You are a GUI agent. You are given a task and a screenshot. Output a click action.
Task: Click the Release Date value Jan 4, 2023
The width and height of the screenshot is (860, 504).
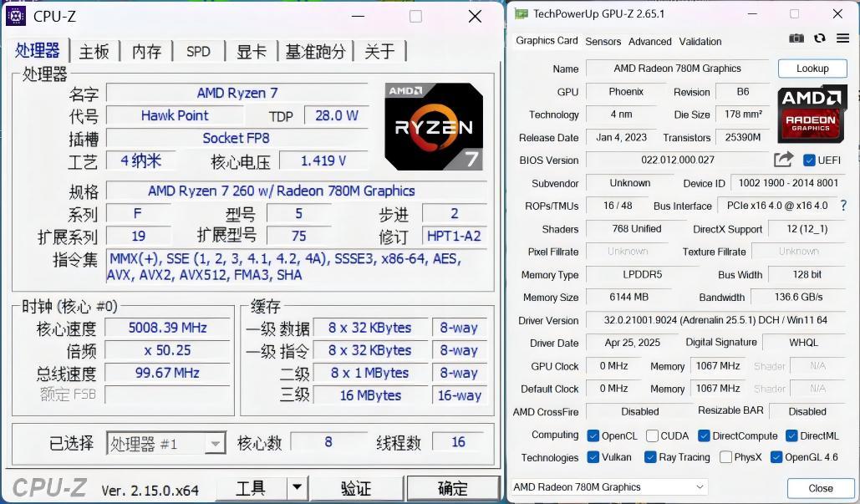pyautogui.click(x=622, y=137)
